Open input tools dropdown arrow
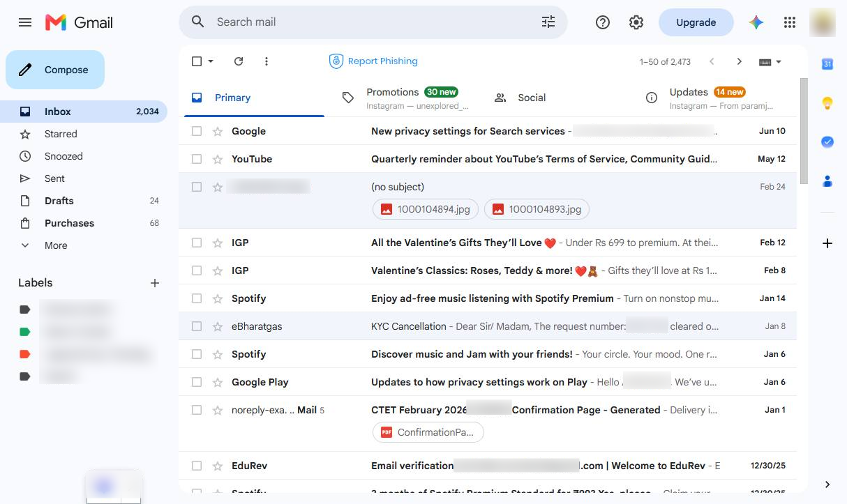 [x=779, y=62]
